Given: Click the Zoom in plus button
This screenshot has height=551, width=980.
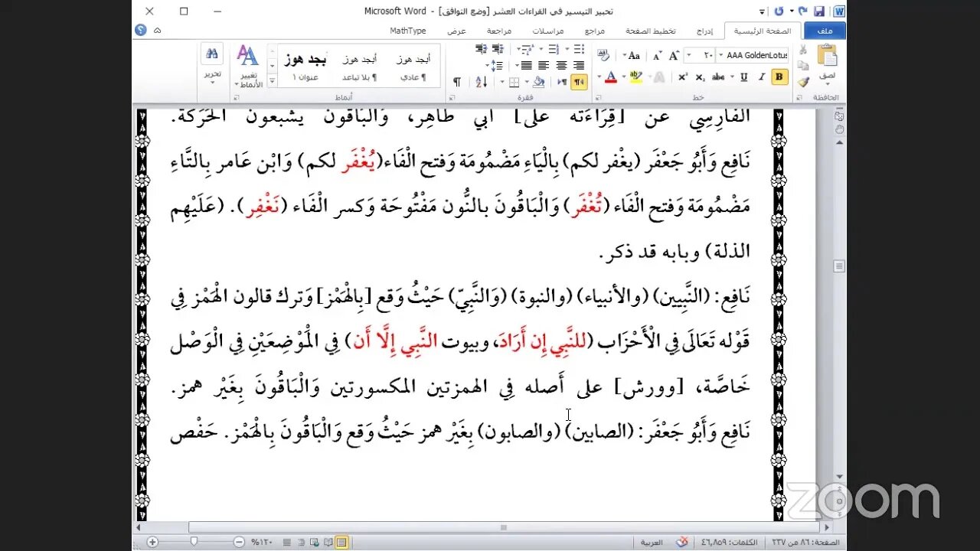Looking at the screenshot, I should [152, 542].
